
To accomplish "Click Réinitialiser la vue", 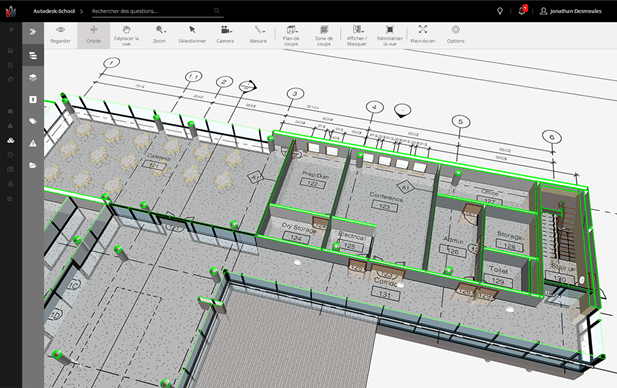I will (x=390, y=35).
